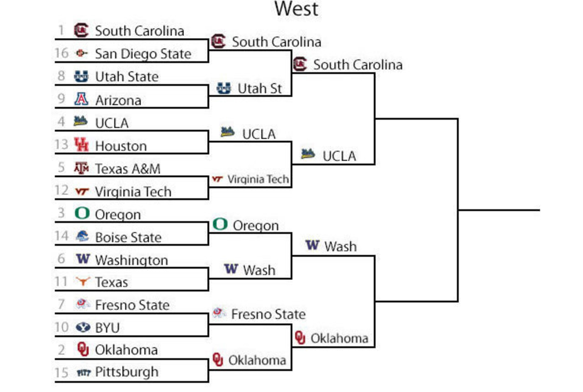Click first-round 'Washington' team name

coord(131,260)
